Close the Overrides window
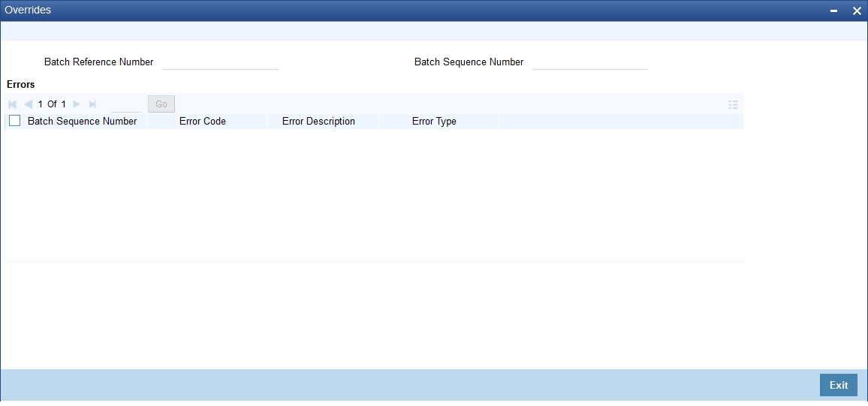This screenshot has width=868, height=406. point(856,11)
